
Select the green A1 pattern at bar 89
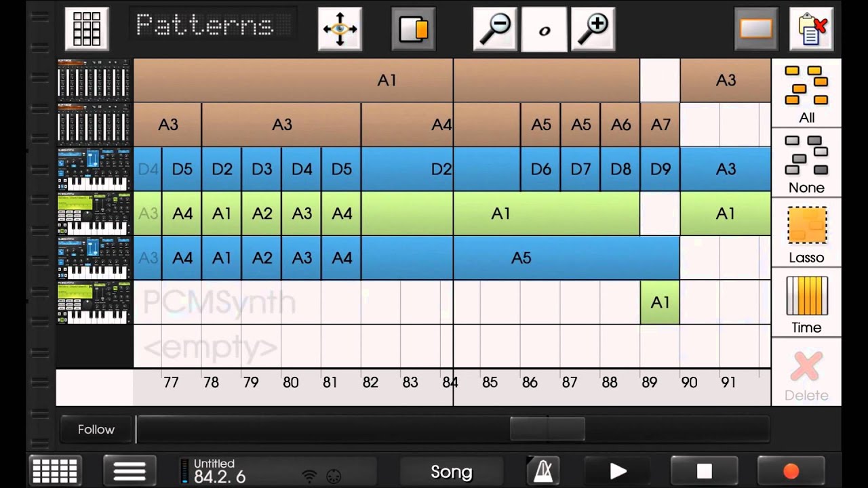[x=660, y=302]
